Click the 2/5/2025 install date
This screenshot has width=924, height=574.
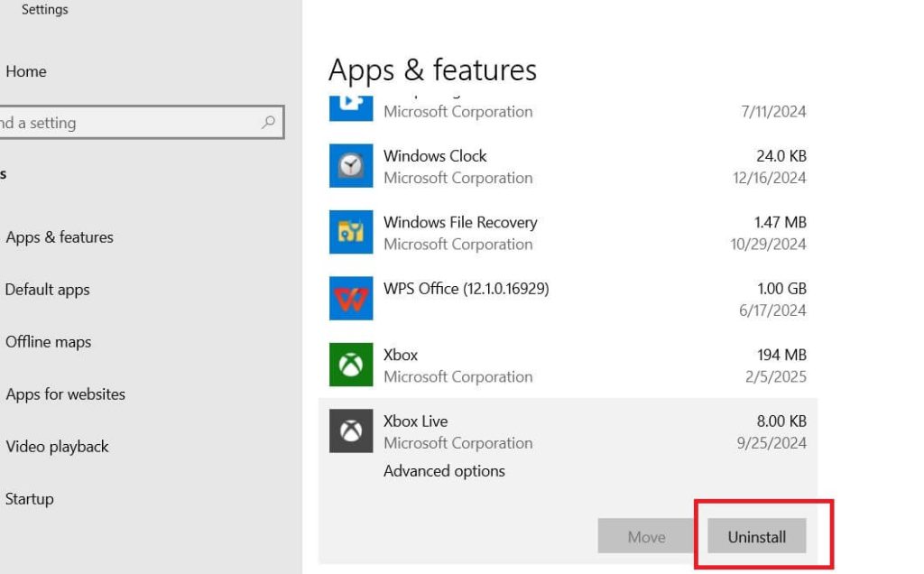[x=775, y=376]
